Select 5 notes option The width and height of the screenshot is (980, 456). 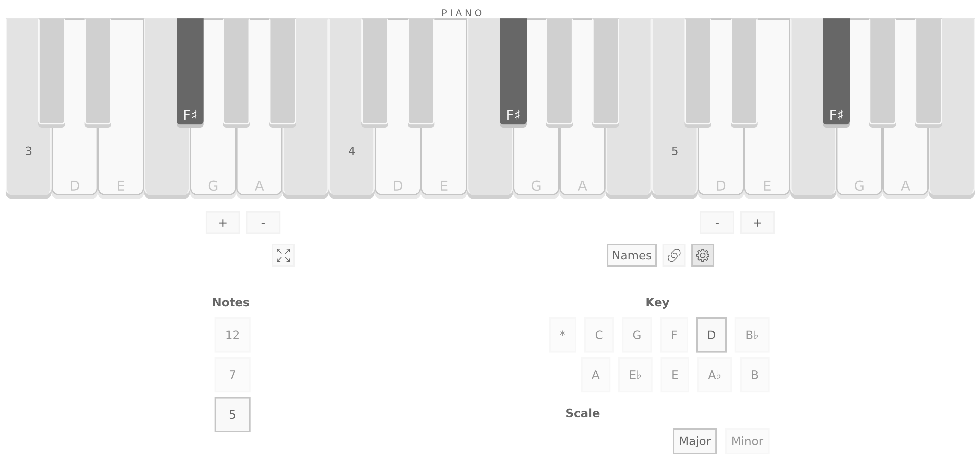pos(232,415)
